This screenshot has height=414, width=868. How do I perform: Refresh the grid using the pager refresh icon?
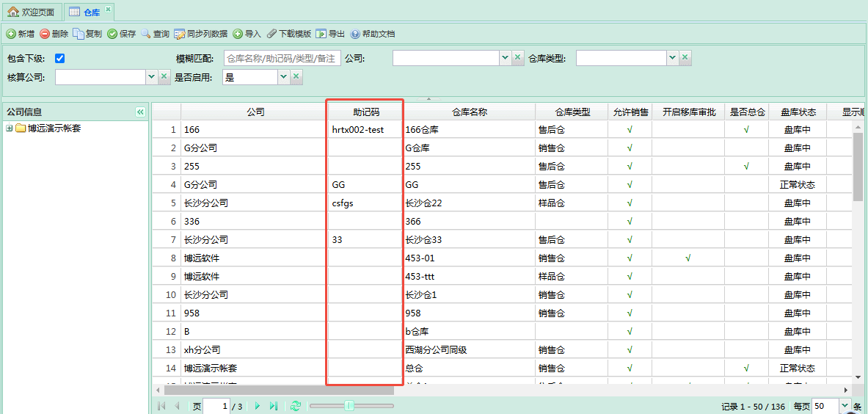[x=295, y=406]
